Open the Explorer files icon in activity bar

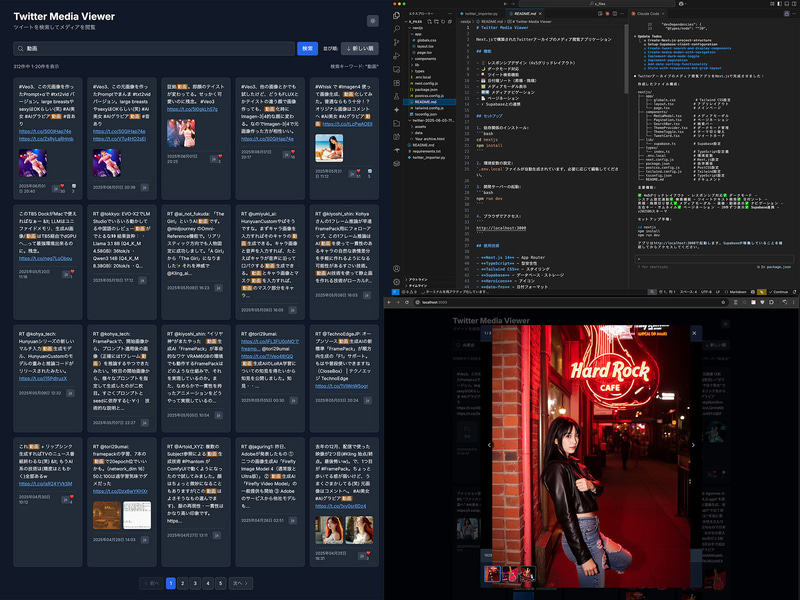point(396,15)
